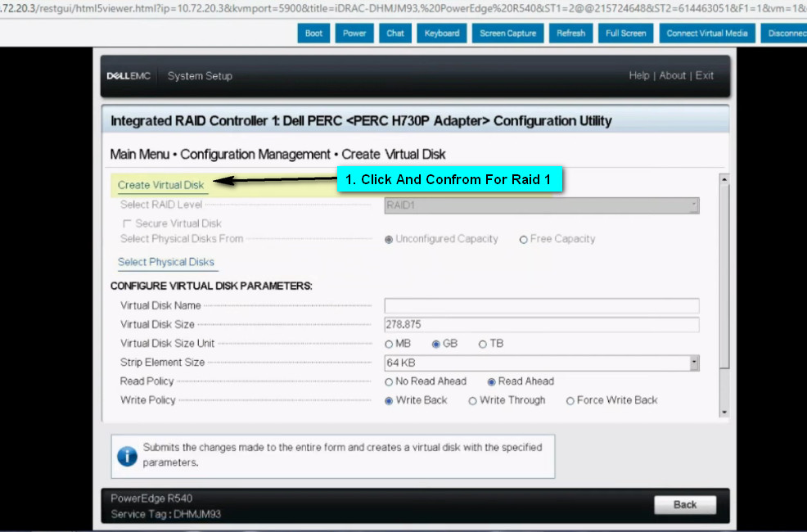Open the Strip Element Size dropdown
The image size is (807, 532).
pos(542,363)
